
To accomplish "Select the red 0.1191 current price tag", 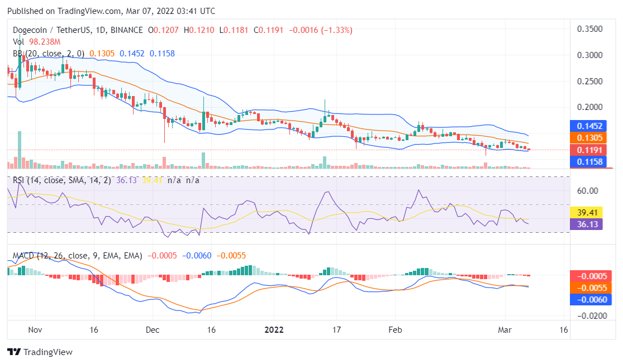I will (590, 150).
